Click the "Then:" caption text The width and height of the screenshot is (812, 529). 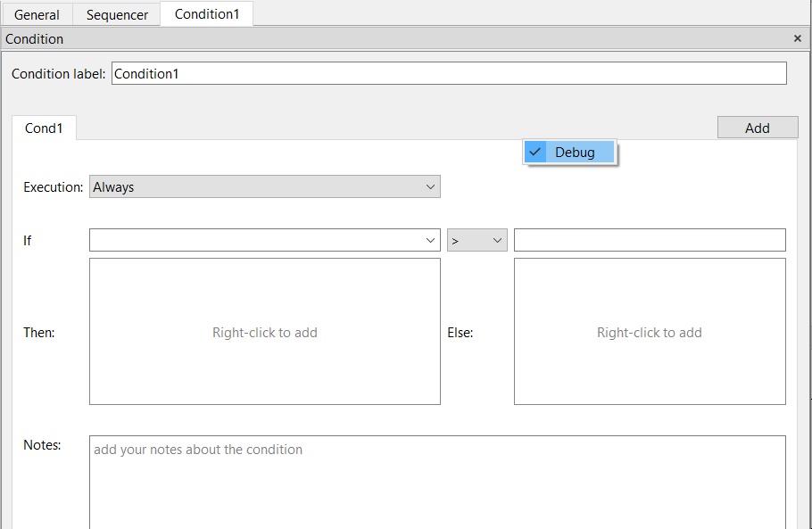click(x=39, y=333)
